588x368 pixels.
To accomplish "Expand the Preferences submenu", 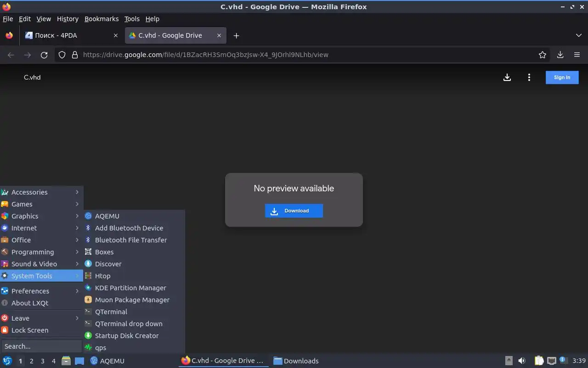I will tap(41, 291).
